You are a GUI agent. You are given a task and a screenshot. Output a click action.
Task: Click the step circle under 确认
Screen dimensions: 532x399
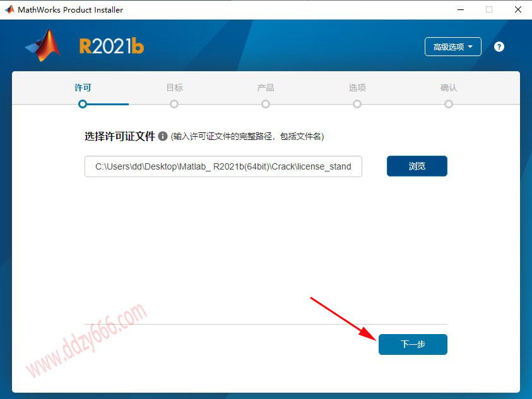(449, 104)
